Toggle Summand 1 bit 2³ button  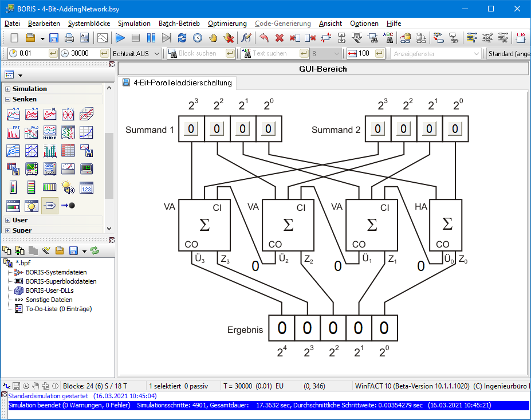(x=191, y=129)
